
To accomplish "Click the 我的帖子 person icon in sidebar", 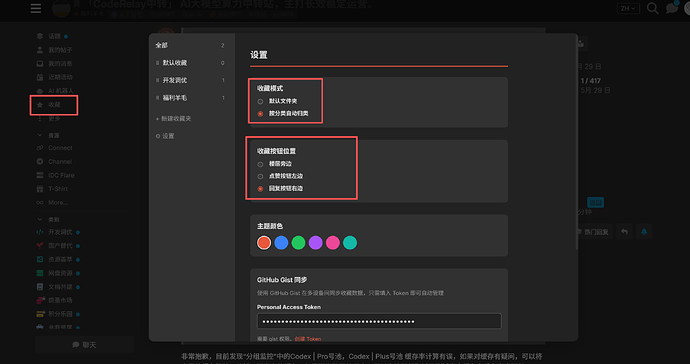I will [40, 50].
